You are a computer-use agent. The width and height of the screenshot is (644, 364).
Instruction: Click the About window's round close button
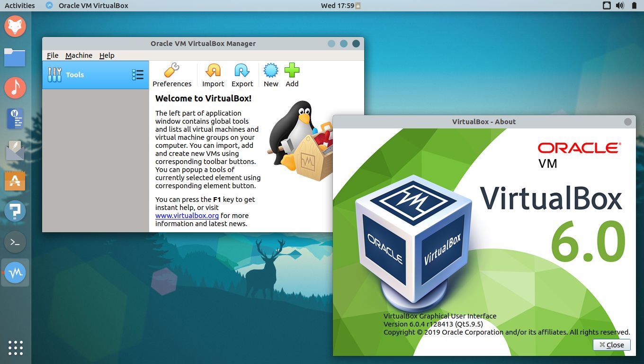(628, 122)
